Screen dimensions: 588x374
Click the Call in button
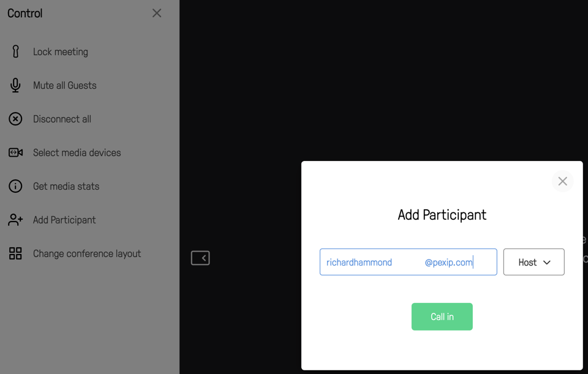(x=442, y=316)
